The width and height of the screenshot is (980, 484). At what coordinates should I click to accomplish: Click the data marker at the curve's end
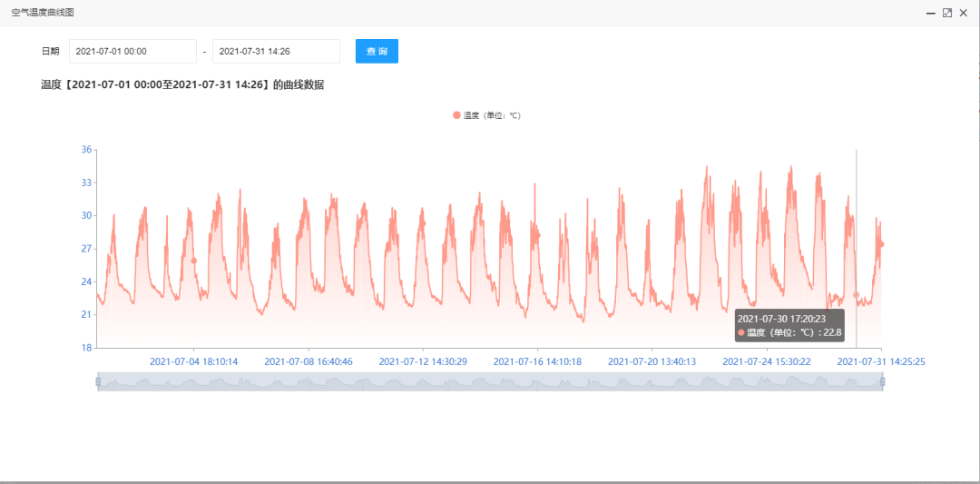click(882, 244)
